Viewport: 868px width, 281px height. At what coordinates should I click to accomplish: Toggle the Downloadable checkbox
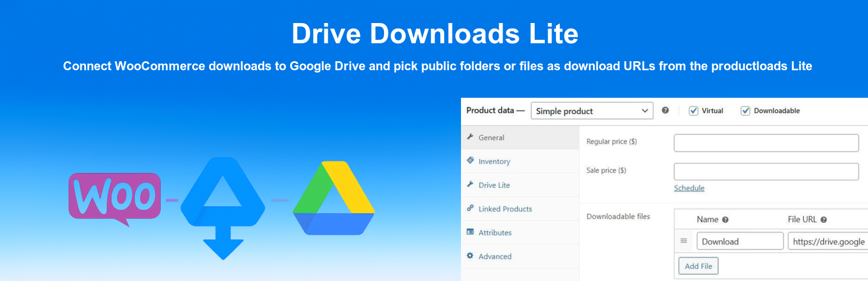tap(745, 111)
